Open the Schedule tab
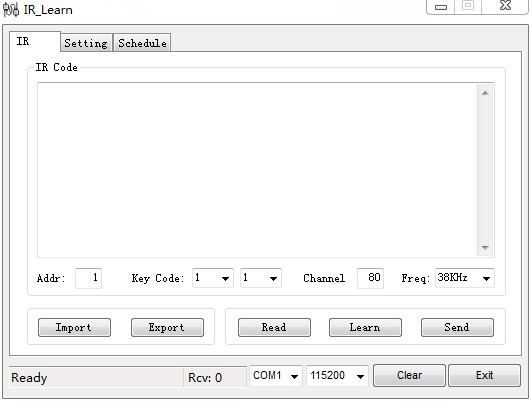Image resolution: width=531 pixels, height=401 pixels. click(142, 43)
